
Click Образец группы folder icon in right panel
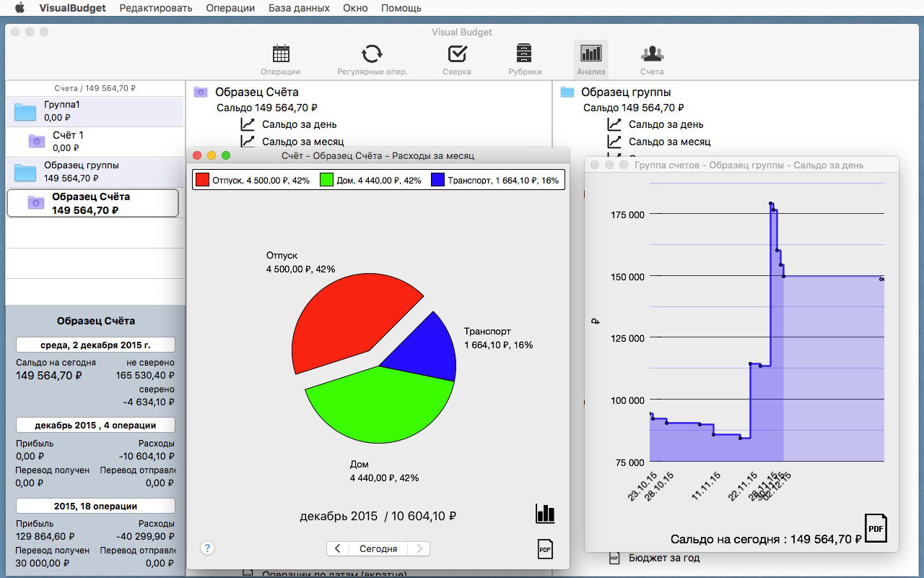(567, 92)
